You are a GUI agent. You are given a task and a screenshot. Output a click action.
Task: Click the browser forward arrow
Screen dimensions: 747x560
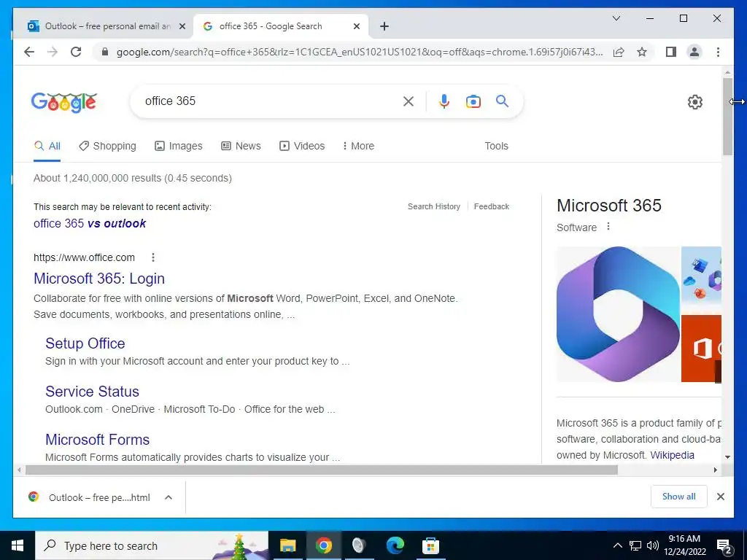click(x=53, y=52)
